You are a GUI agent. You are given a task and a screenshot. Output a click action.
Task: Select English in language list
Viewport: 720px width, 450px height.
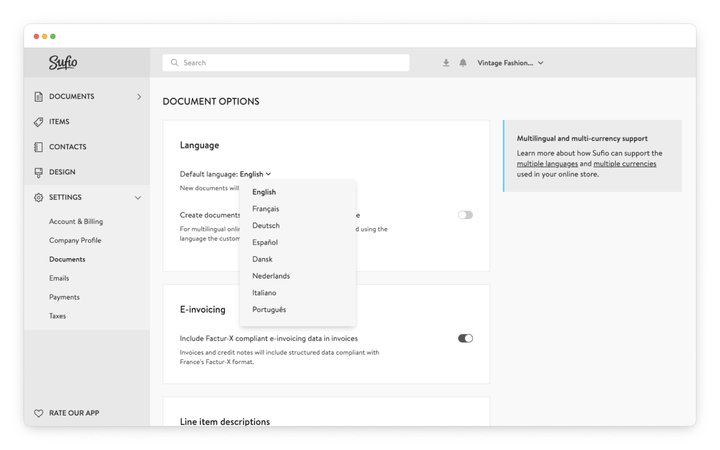coord(264,192)
